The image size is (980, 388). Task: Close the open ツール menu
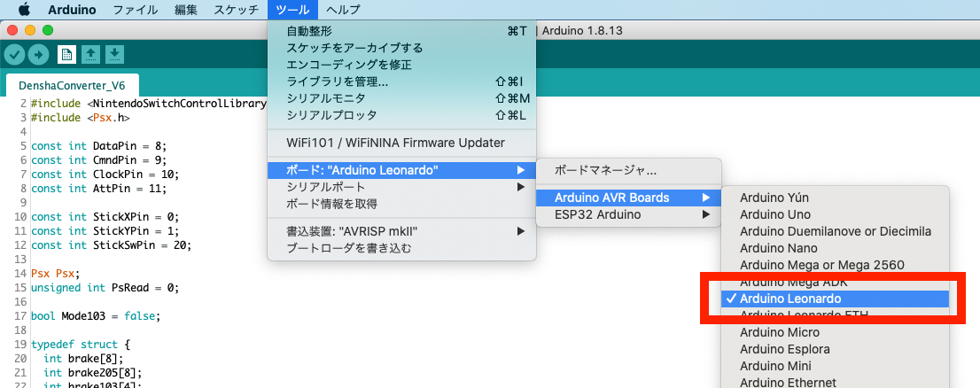[292, 10]
